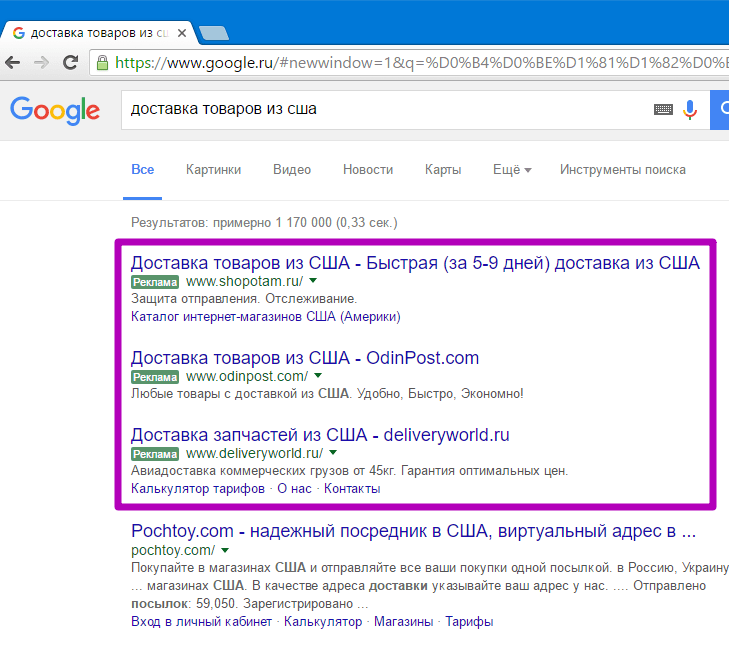Expand the arrow next to www.shopotam.ru/
The width and height of the screenshot is (729, 648).
click(x=313, y=280)
